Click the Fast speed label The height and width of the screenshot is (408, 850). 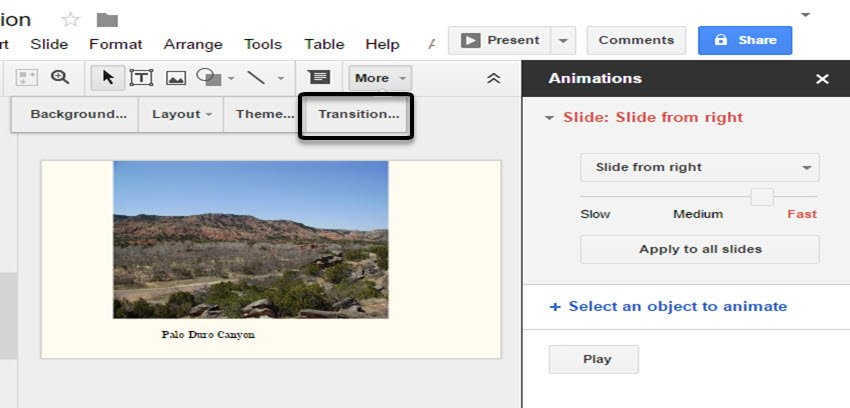802,214
